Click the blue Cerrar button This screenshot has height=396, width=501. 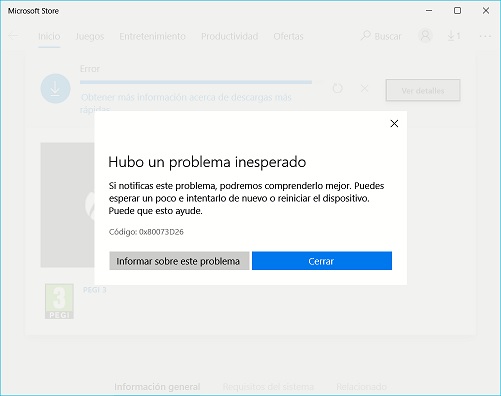pyautogui.click(x=322, y=261)
